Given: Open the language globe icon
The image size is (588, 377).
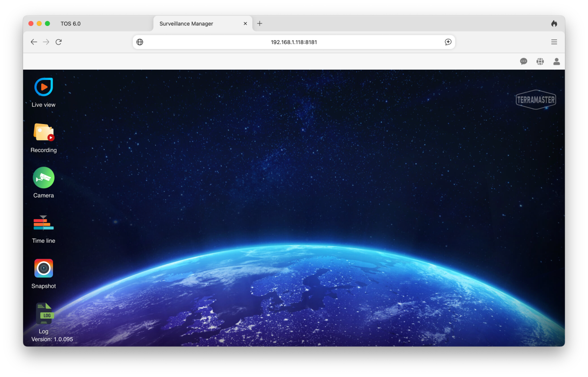Looking at the screenshot, I should [x=540, y=61].
